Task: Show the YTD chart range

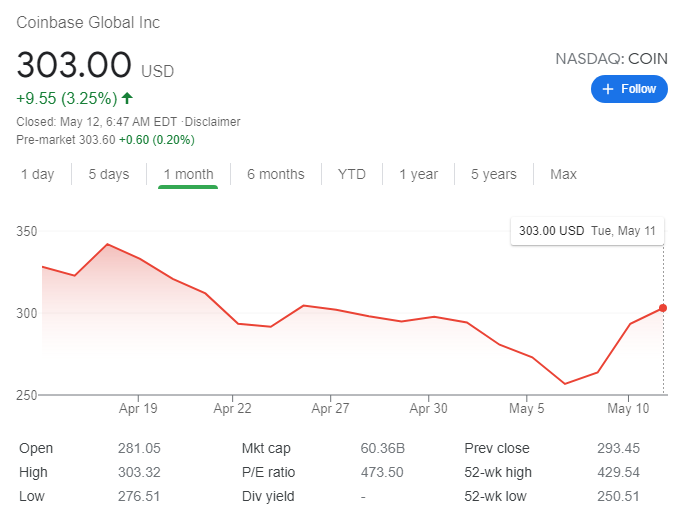Action: (351, 174)
